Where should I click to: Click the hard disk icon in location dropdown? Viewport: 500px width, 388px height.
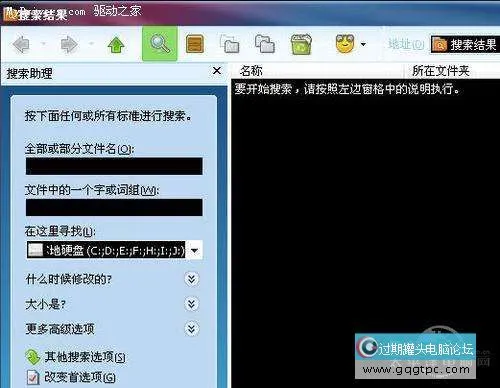point(35,250)
